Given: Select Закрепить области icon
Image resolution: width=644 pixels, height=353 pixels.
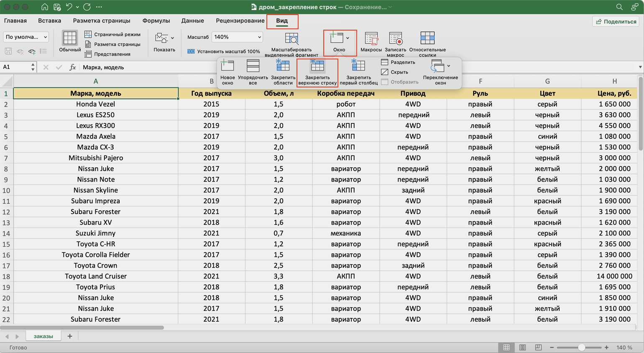Looking at the screenshot, I should pos(283,67).
